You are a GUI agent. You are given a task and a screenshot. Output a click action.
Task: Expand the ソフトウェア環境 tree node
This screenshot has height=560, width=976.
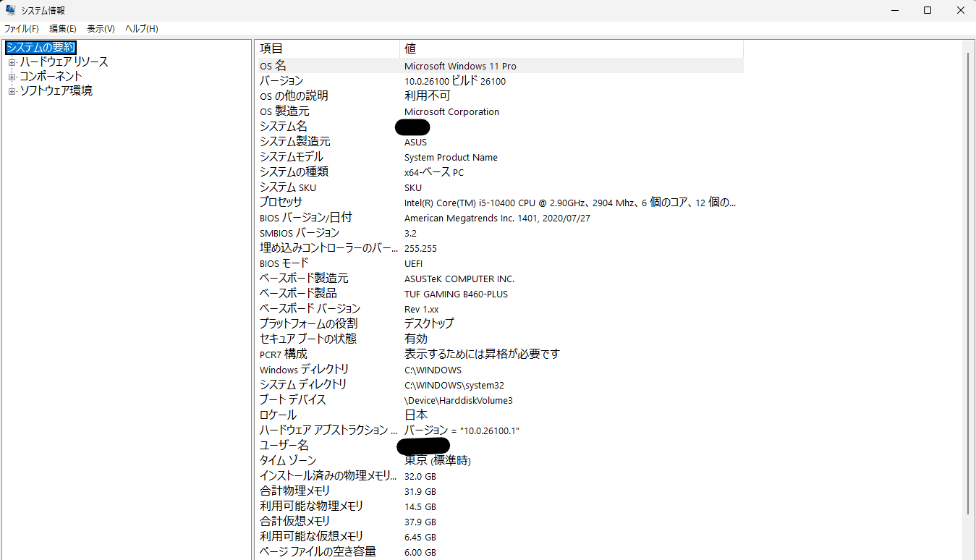pyautogui.click(x=12, y=91)
